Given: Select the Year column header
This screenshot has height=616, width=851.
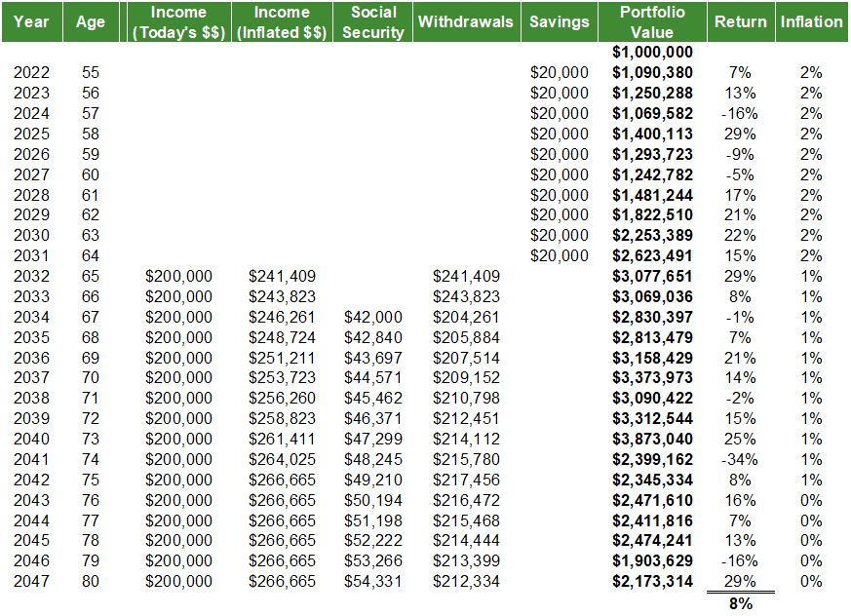Looking at the screenshot, I should click(x=31, y=21).
